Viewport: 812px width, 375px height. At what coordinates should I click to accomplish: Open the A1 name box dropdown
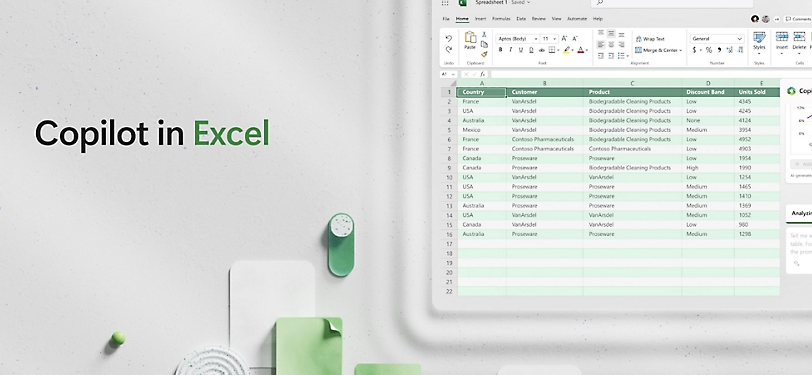point(453,74)
